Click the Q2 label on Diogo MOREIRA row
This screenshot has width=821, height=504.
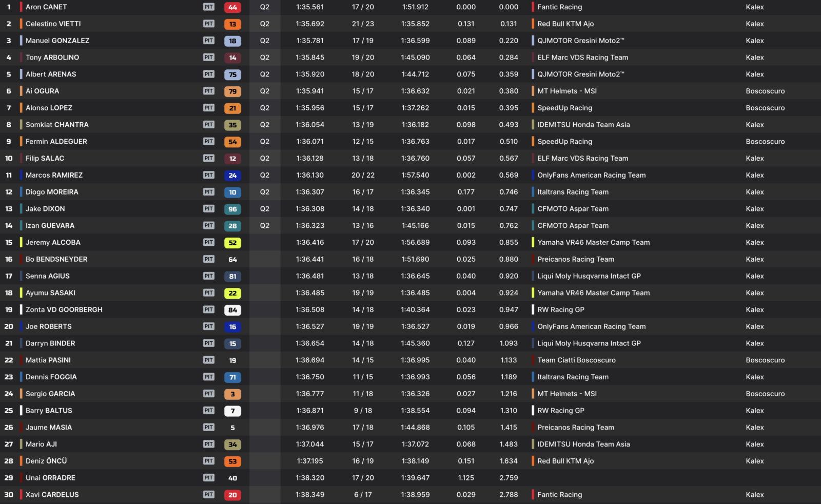point(265,192)
